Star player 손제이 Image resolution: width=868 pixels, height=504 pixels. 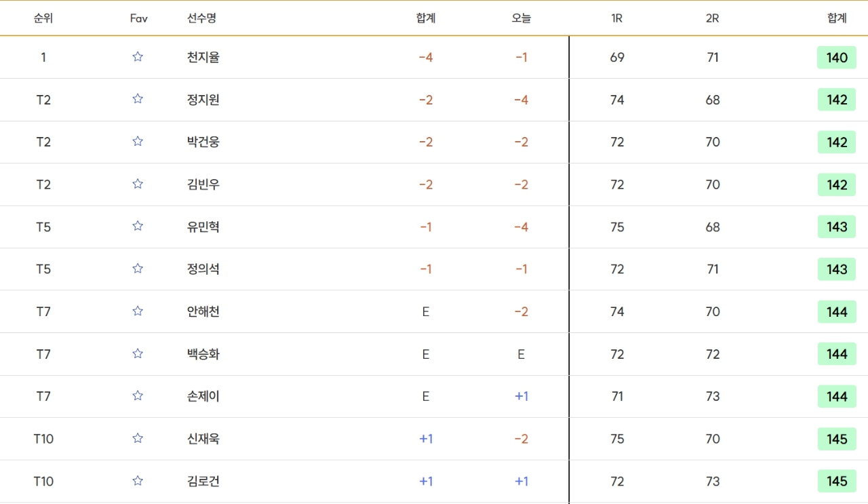[x=138, y=396]
